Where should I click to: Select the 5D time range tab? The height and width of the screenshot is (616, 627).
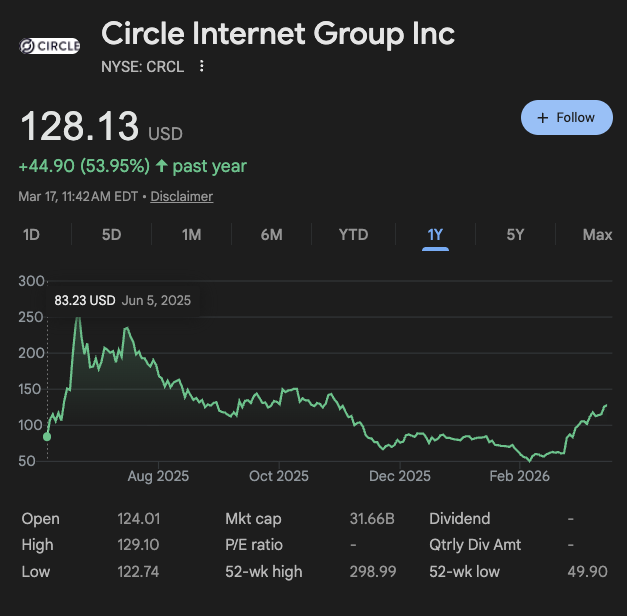111,235
